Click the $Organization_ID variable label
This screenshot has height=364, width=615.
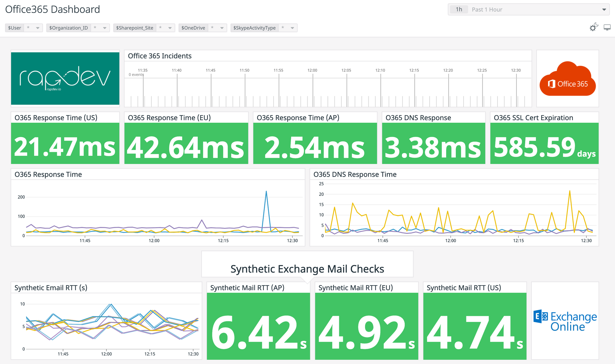click(x=69, y=28)
